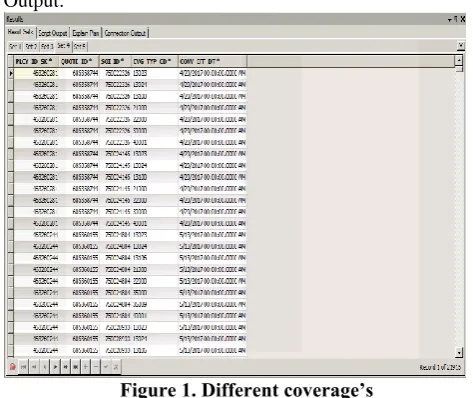Click the record count status text
473x398 pixels.
[440, 367]
